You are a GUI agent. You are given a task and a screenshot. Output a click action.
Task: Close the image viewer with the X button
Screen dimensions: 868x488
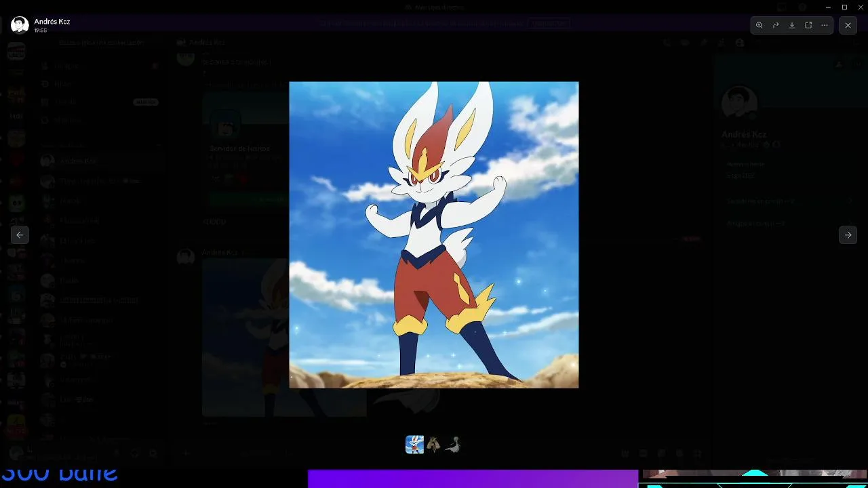848,25
